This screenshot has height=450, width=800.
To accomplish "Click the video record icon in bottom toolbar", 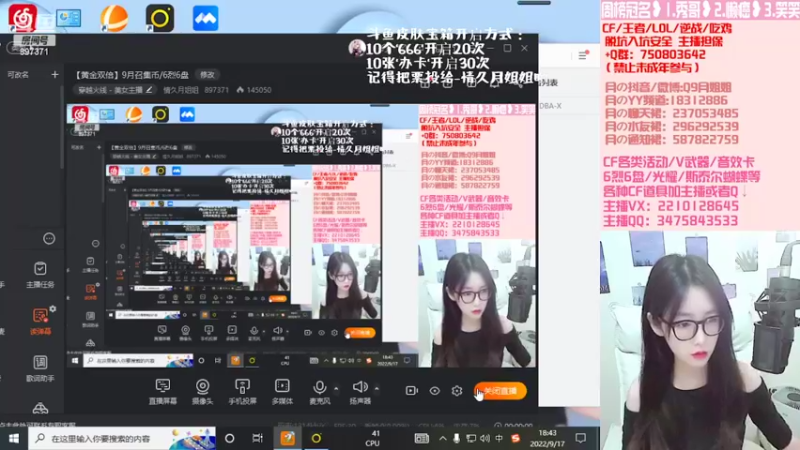I will pyautogui.click(x=411, y=391).
